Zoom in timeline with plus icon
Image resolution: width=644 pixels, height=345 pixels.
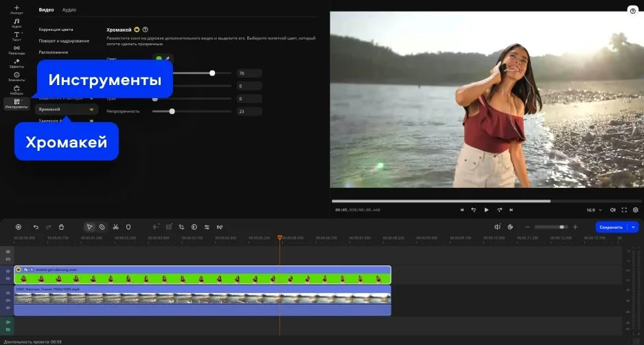[575, 227]
